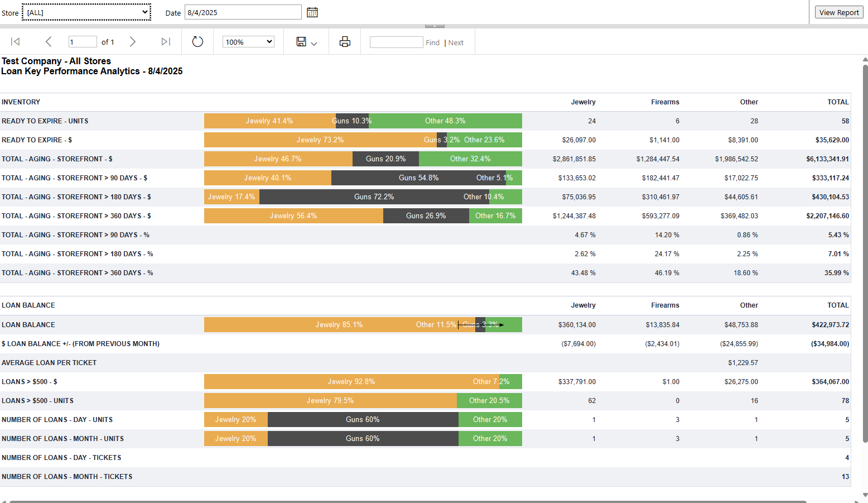Viewport: 868px width, 503px height.
Task: Select READY TO EXPIRE - UNITS row label
Action: [45, 121]
